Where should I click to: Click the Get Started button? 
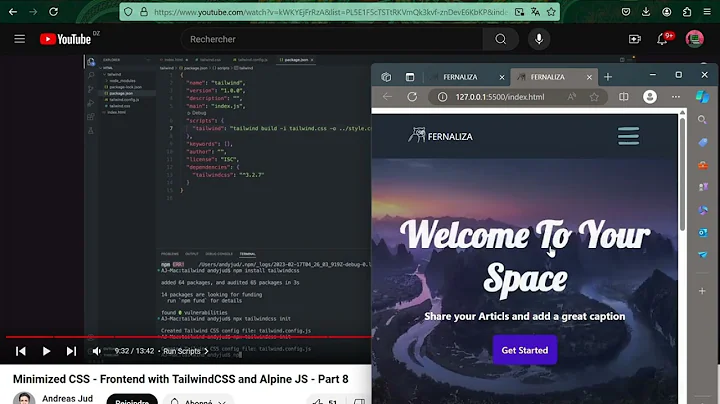point(524,350)
